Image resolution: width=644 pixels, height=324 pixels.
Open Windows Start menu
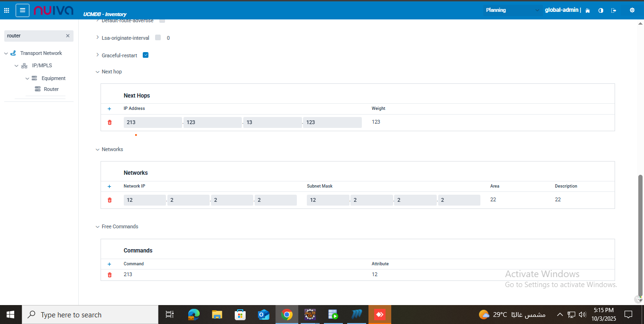tap(10, 315)
